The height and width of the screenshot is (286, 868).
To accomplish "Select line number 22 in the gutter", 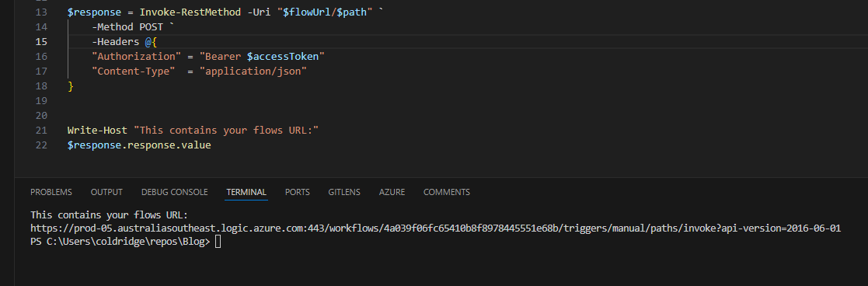I will coord(41,145).
